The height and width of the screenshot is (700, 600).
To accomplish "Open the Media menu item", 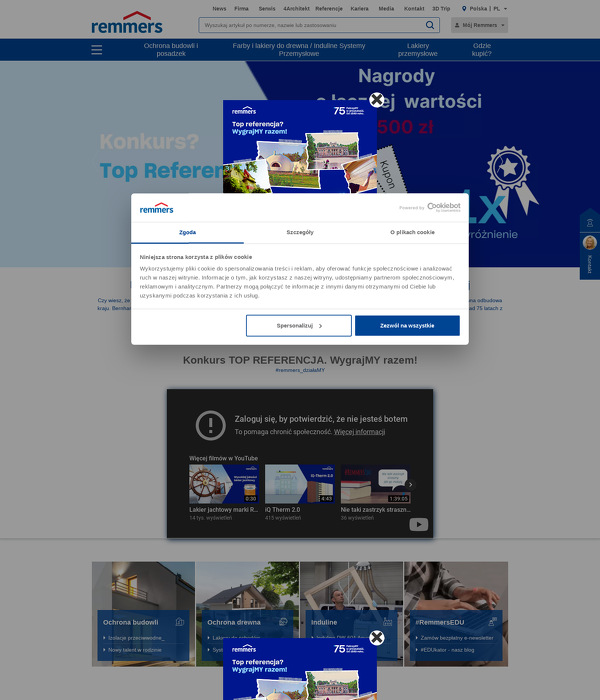I will (386, 8).
